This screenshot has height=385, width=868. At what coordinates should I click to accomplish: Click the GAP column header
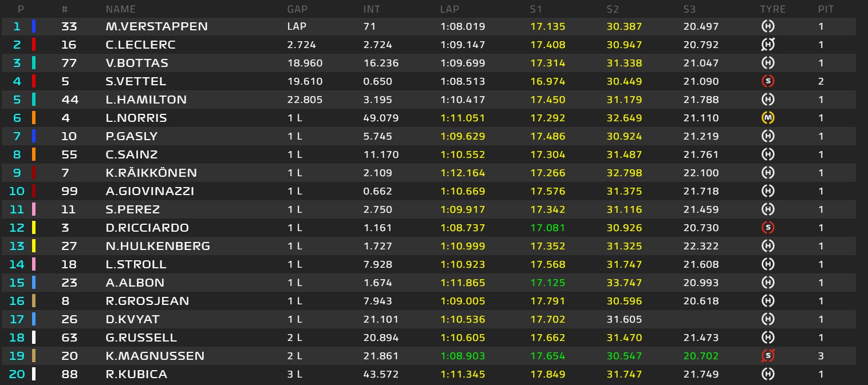pyautogui.click(x=298, y=9)
